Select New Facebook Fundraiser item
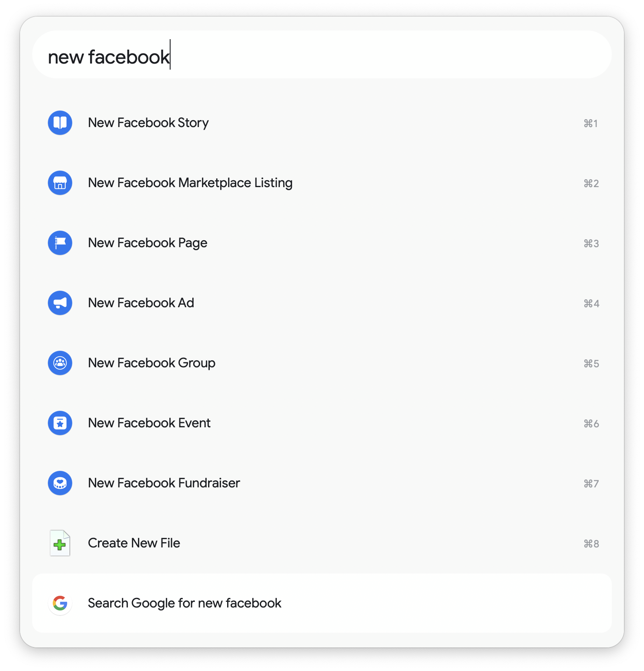The image size is (644, 671). [x=322, y=483]
